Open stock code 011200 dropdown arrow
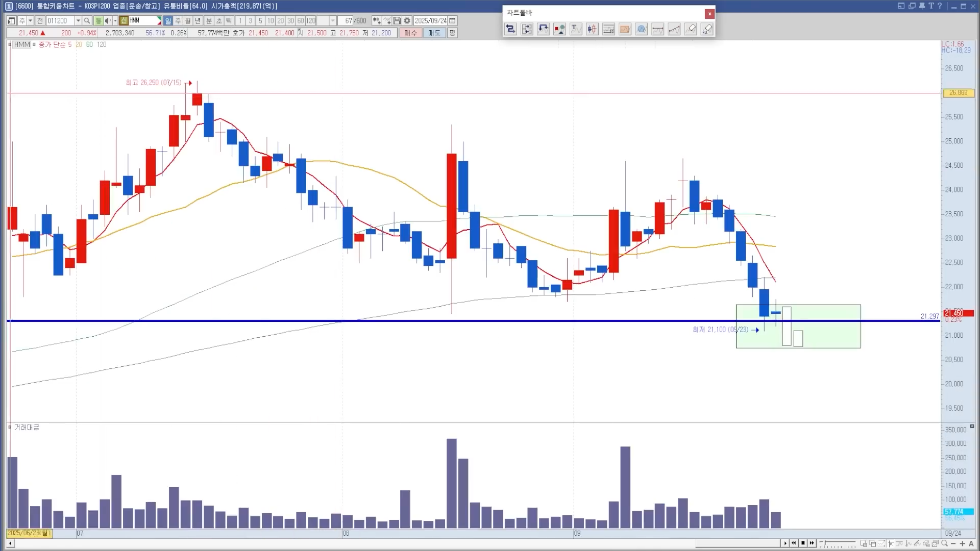The width and height of the screenshot is (980, 551). tap(78, 20)
